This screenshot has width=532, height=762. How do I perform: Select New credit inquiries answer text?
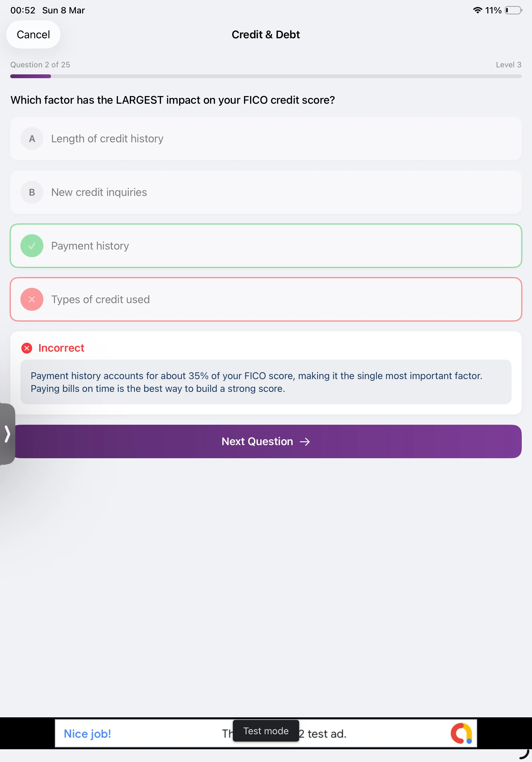[x=99, y=192]
